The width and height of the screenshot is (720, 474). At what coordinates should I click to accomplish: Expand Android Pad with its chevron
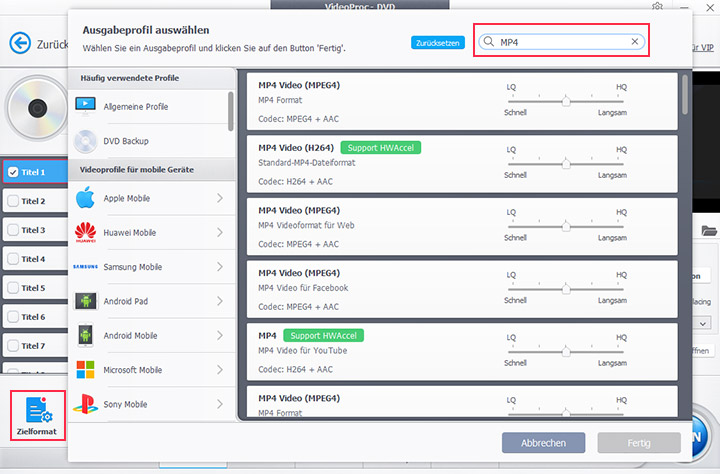tap(220, 301)
